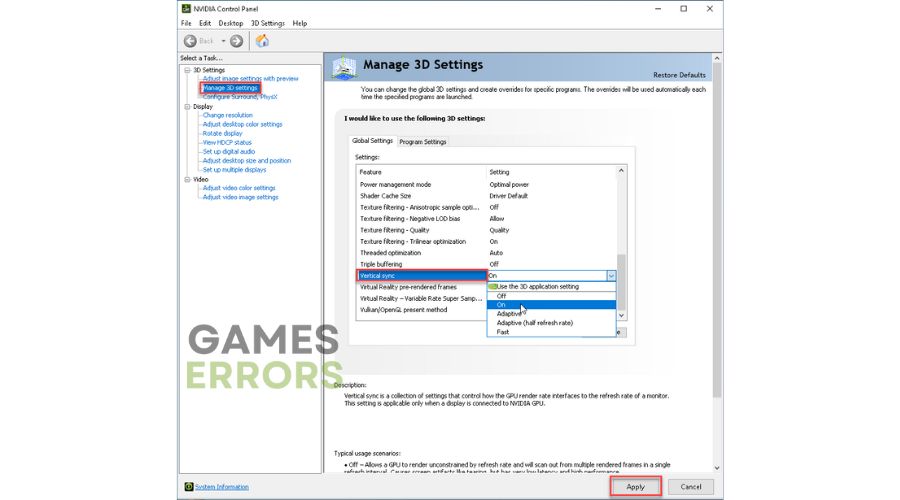Select Configure Surround, PhysX
Image resolution: width=900 pixels, height=500 pixels.
point(240,97)
